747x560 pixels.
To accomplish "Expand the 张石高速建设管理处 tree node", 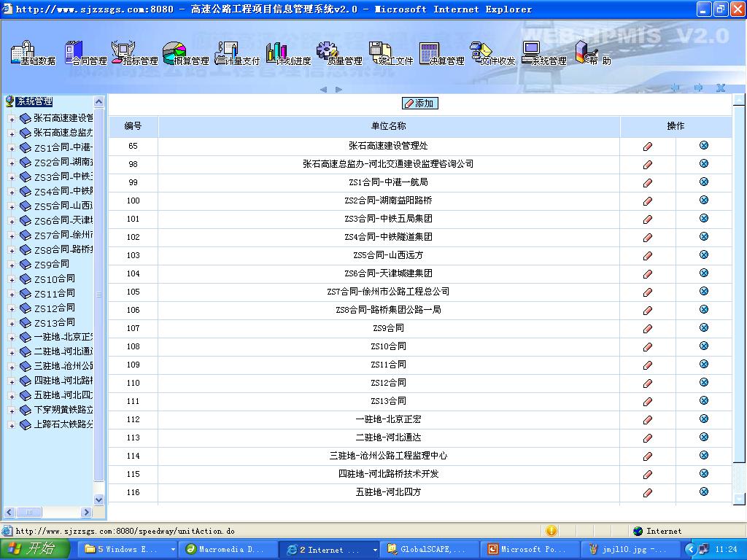I will pos(12,119).
